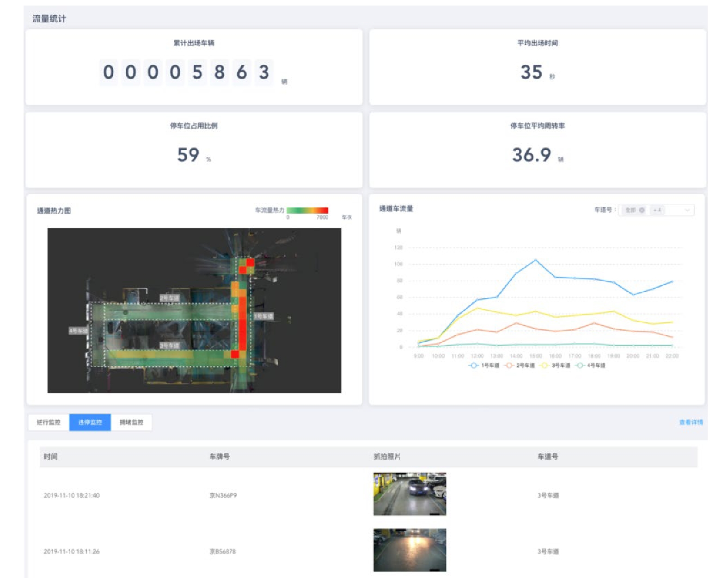Click the 4号车道 green legend marker
Image resolution: width=728 pixels, height=578 pixels.
coord(580,365)
